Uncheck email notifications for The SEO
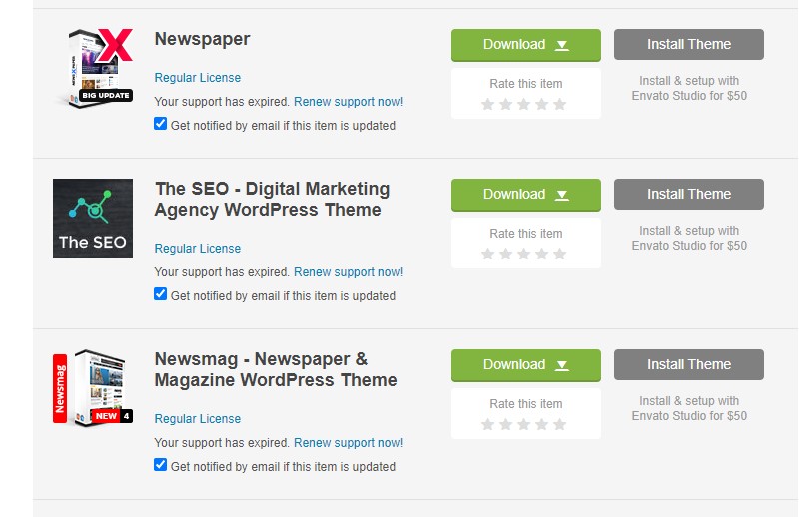Viewport: 812px width, 517px height. 161,294
